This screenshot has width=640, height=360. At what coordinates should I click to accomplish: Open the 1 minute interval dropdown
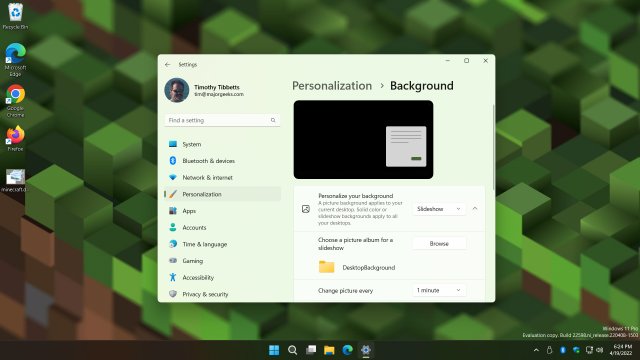(439, 290)
